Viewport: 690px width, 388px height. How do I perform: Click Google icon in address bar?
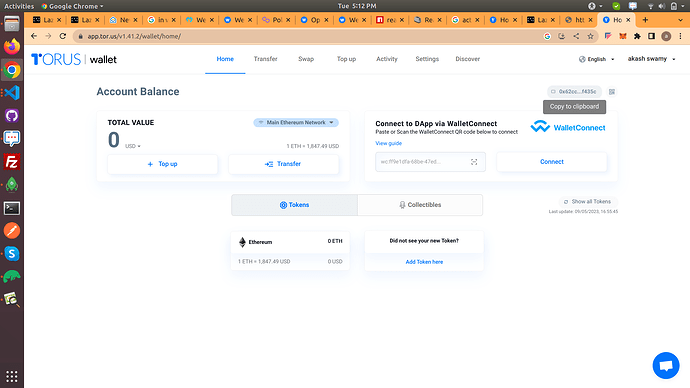coord(547,36)
